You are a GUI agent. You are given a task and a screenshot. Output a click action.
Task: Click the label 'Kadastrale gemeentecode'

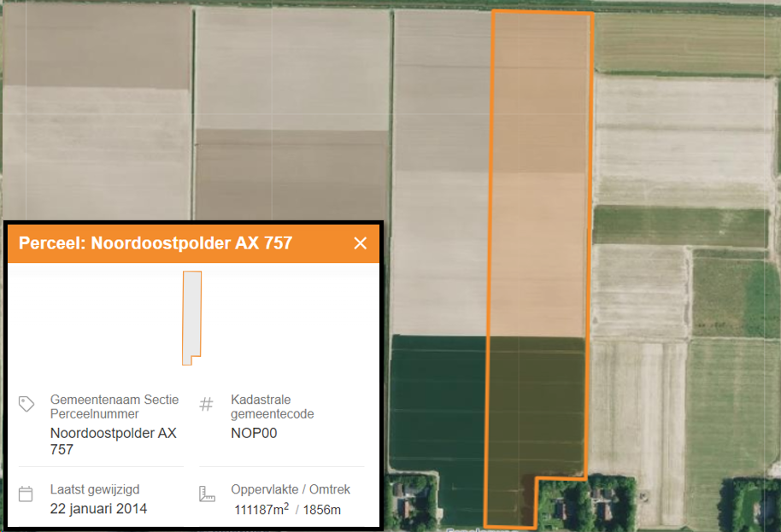(x=272, y=406)
